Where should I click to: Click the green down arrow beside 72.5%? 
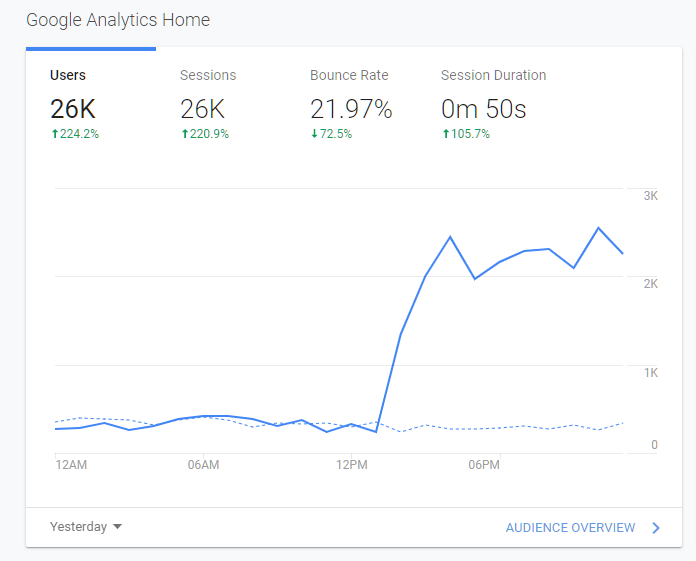(x=314, y=134)
